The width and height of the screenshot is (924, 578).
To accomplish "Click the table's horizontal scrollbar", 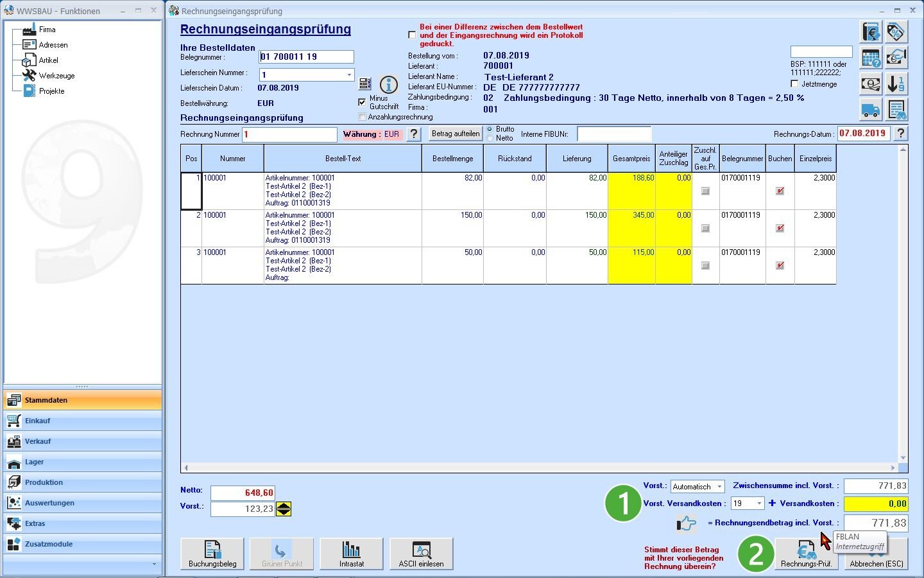I will (x=539, y=468).
